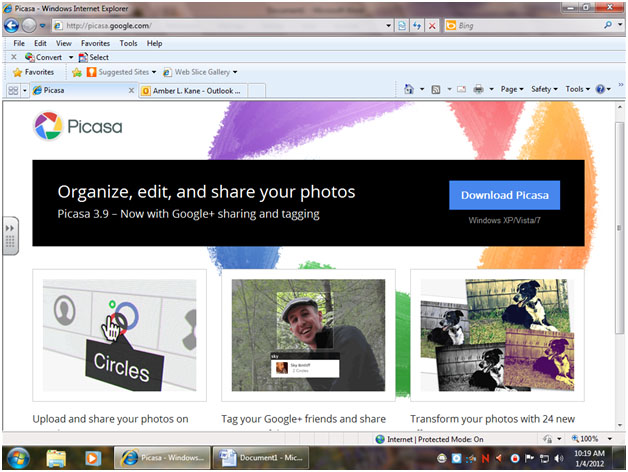
Task: Click 'Tag your Google+ friends and share' text
Action: pos(304,419)
